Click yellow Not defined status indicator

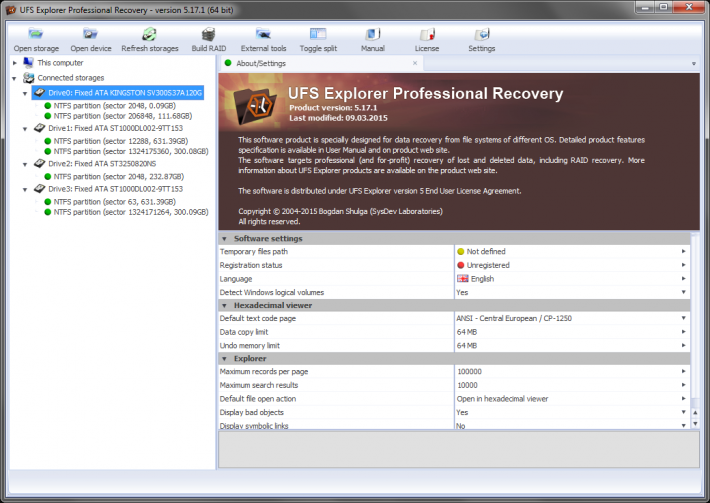point(461,251)
